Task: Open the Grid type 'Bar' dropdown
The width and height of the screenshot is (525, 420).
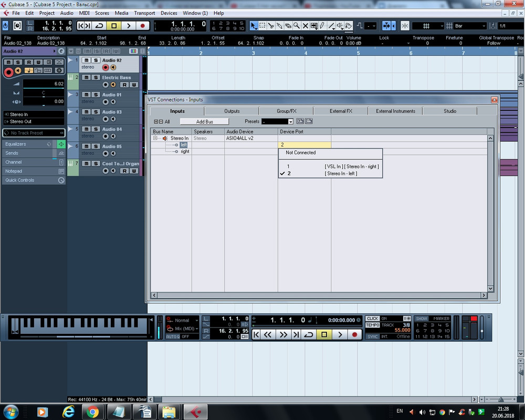Action: (470, 26)
